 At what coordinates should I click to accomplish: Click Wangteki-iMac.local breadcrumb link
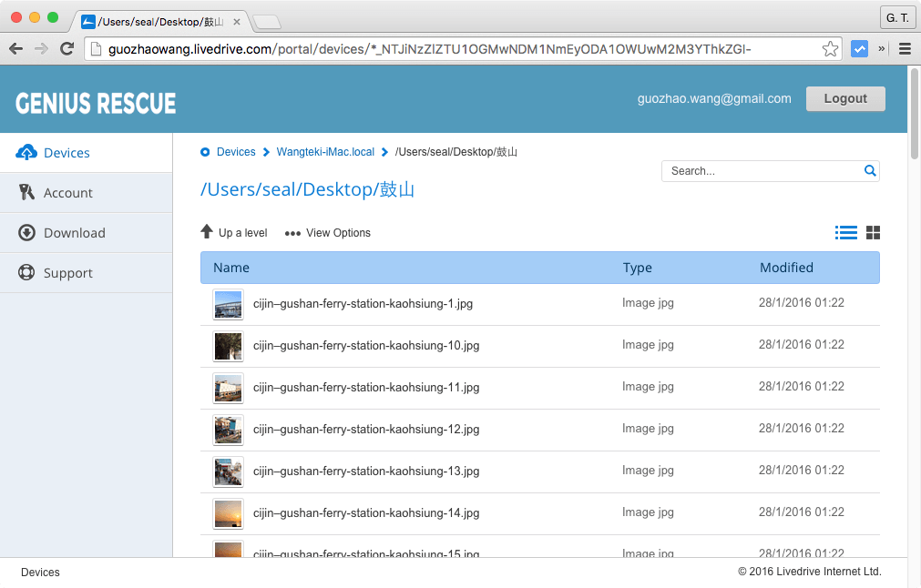pyautogui.click(x=325, y=152)
